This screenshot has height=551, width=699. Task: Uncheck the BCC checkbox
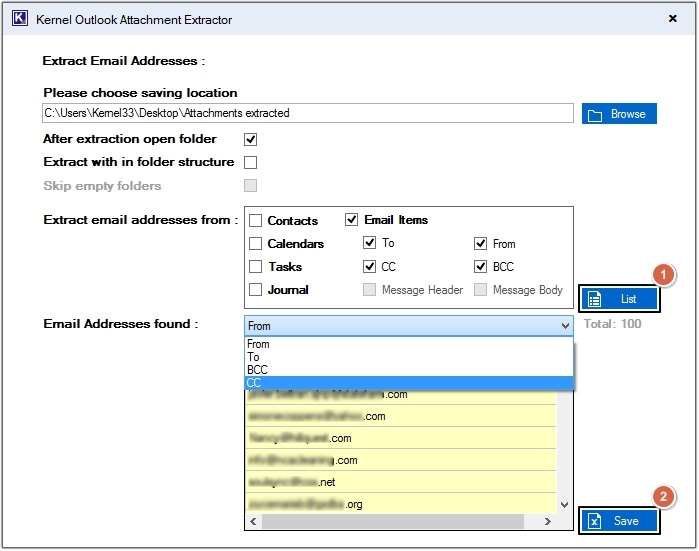tap(481, 267)
